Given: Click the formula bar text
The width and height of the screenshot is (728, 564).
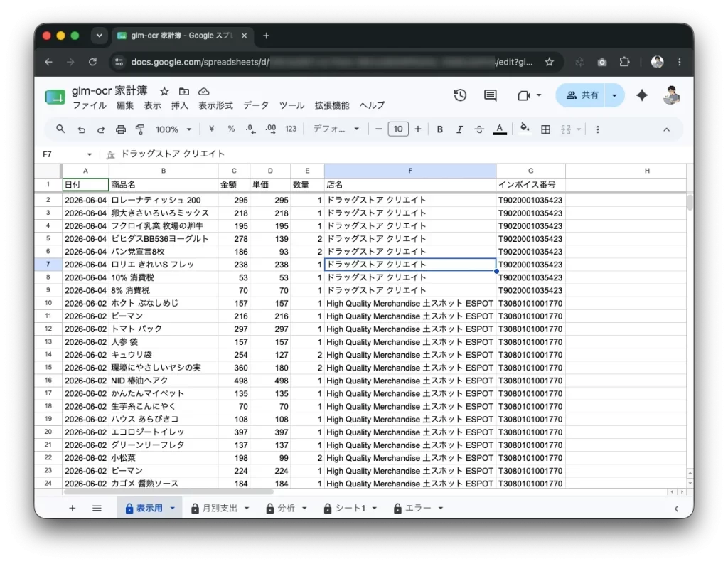Looking at the screenshot, I should click(173, 154).
